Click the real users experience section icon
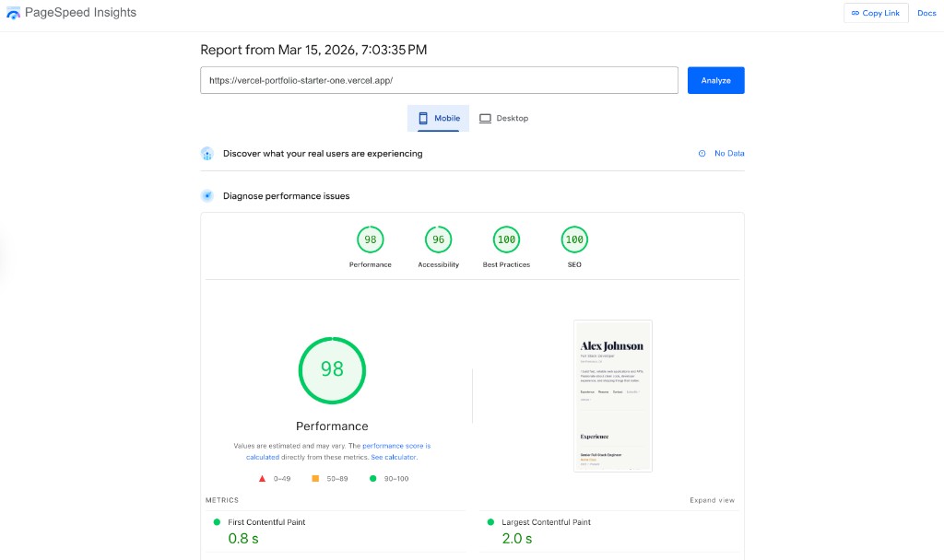The image size is (944, 560). [207, 154]
